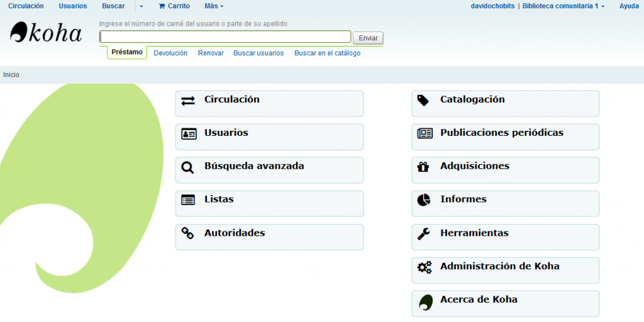Open the Circulación module link

tap(269, 104)
